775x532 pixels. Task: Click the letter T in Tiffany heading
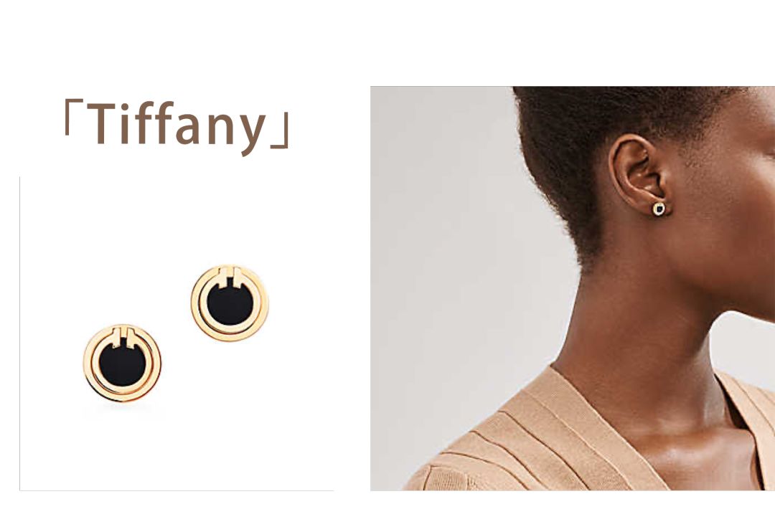click(x=103, y=123)
